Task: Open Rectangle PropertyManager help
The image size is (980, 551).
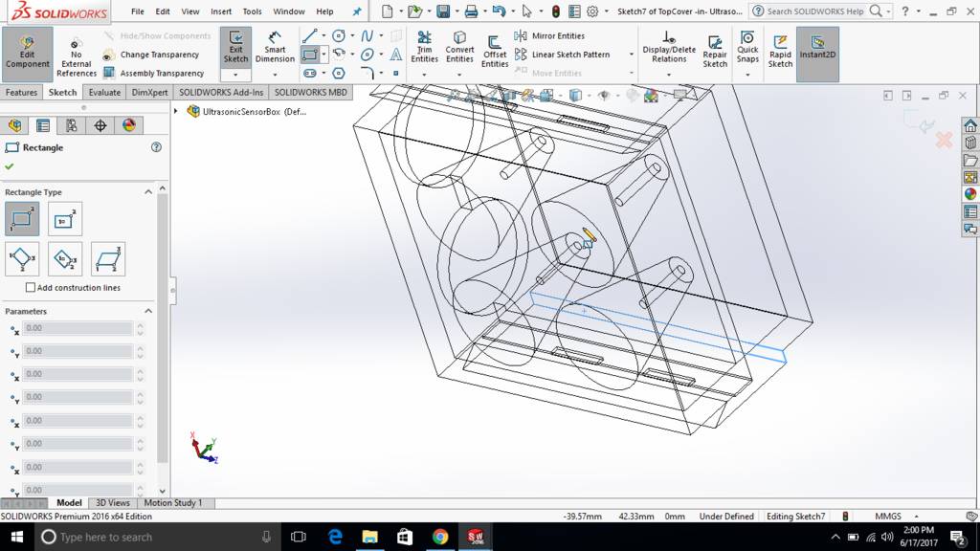Action: click(x=156, y=147)
